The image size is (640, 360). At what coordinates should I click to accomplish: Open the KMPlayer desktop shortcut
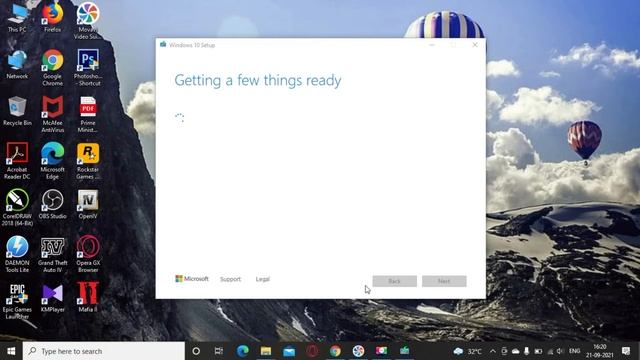coord(53,298)
